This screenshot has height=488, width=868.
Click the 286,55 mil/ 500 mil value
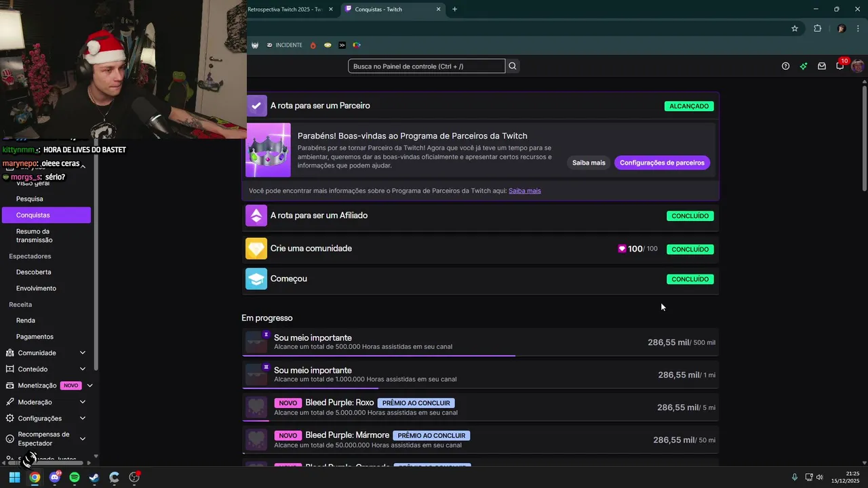point(681,342)
